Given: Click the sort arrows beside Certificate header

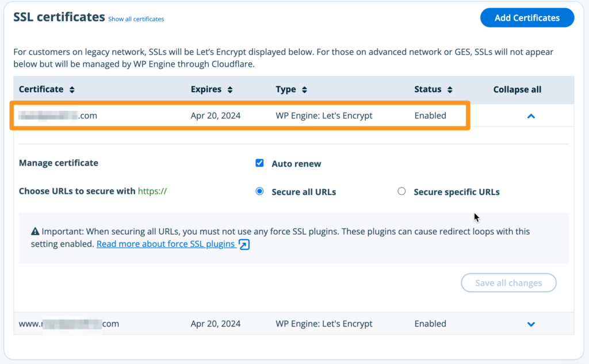Looking at the screenshot, I should (72, 90).
